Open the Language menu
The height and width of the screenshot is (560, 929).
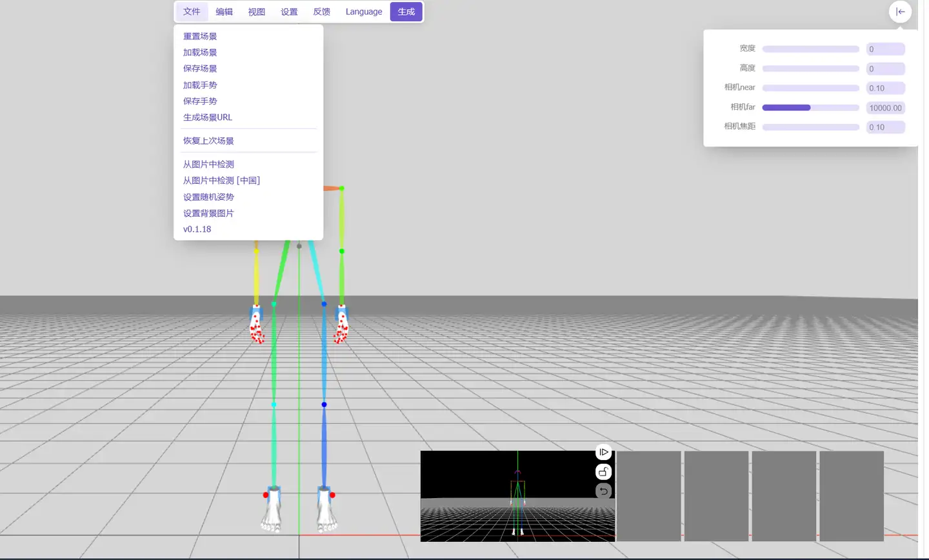click(x=364, y=12)
